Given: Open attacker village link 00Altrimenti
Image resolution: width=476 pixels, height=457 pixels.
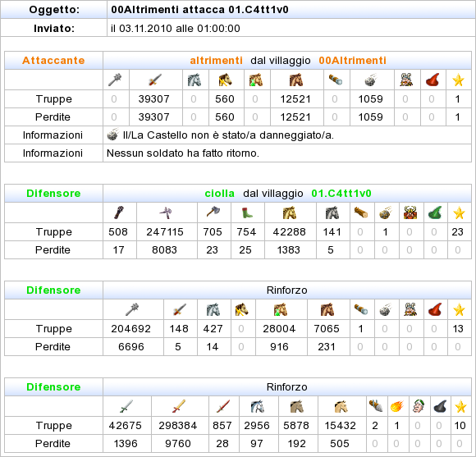Looking at the screenshot, I should point(352,61).
